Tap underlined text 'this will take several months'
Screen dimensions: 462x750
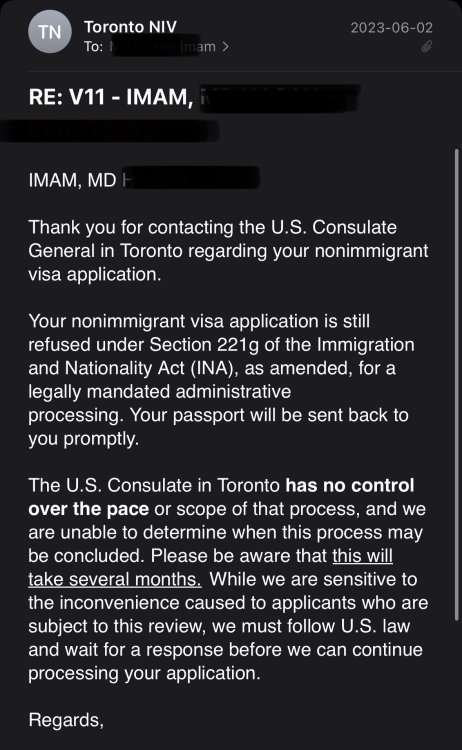210,567
